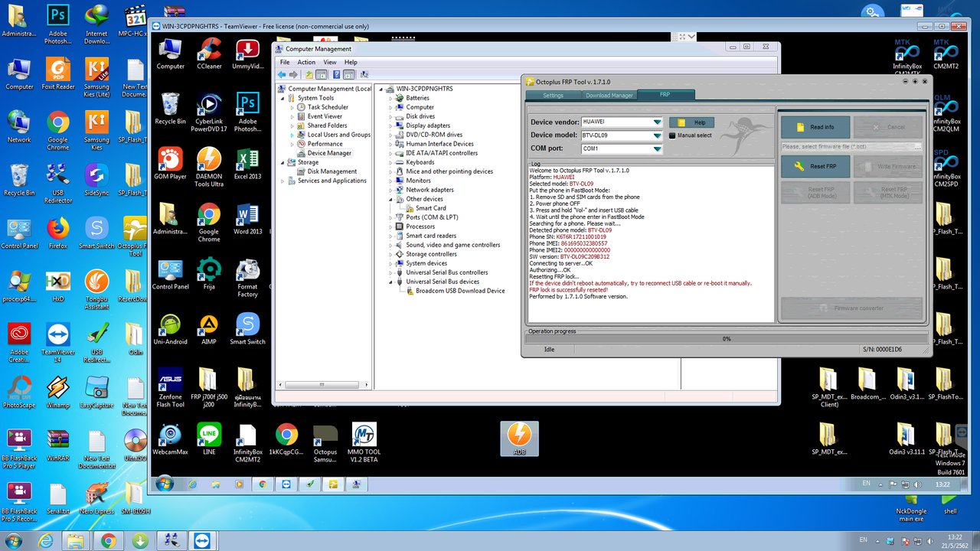Open AIMP desktop shortcut
This screenshot has height=551, width=980.
coord(209,329)
